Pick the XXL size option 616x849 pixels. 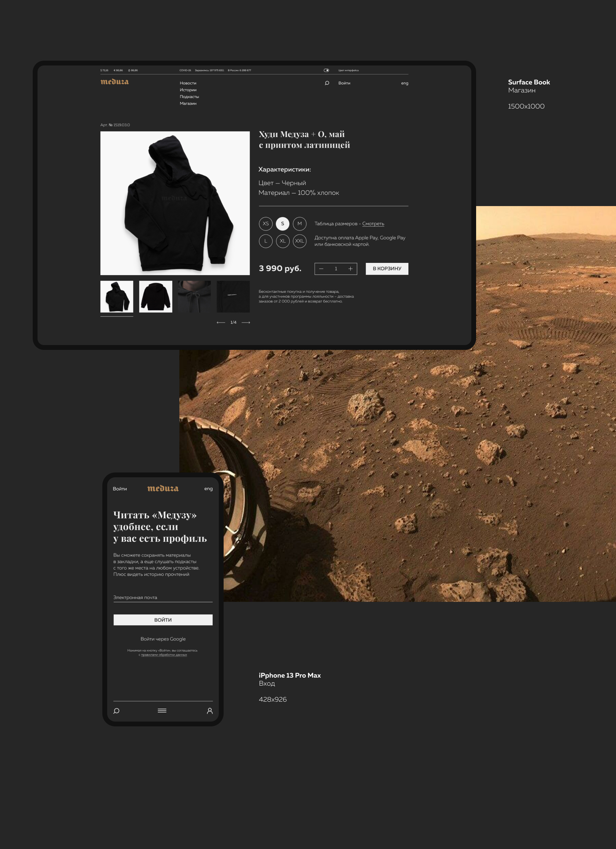point(299,241)
